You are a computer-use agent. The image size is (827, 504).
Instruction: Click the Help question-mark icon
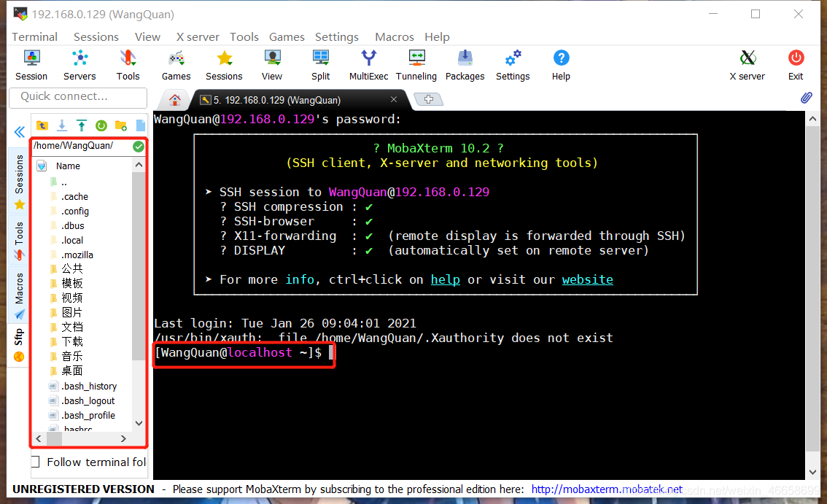click(562, 65)
